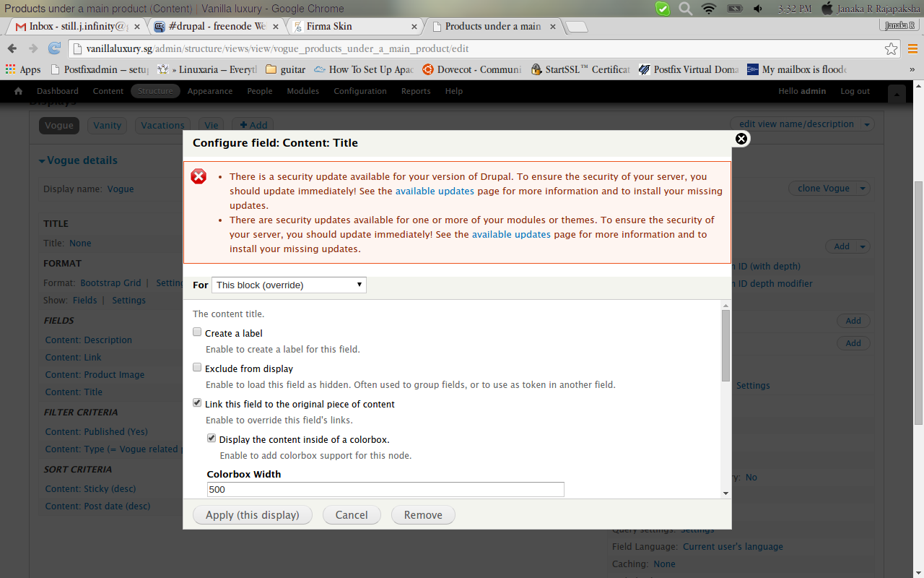Click Log out in admin toolbar
924x578 pixels.
pos(855,91)
